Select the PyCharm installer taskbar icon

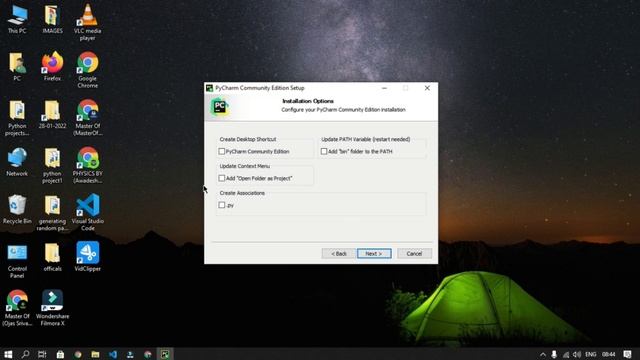(x=165, y=354)
